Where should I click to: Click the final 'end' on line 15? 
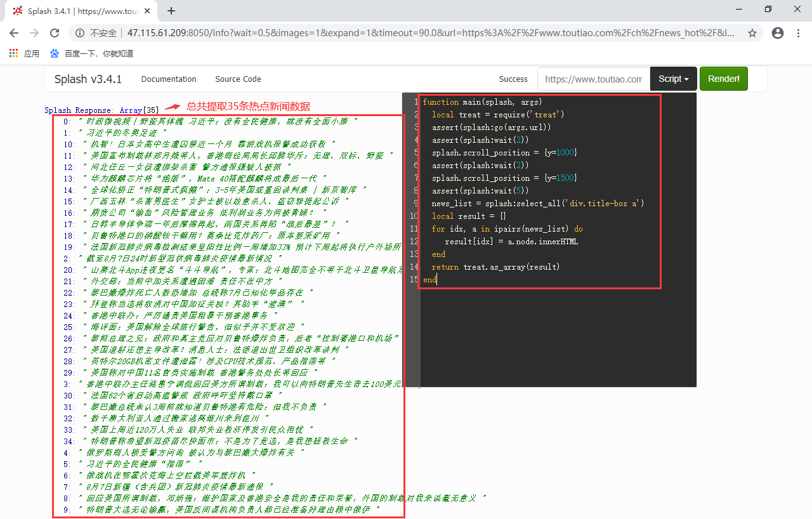430,279
